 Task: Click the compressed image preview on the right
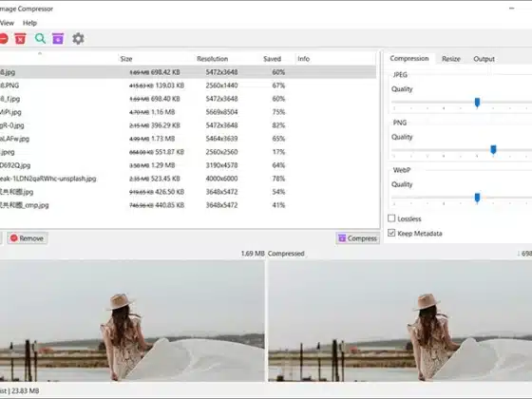400,321
